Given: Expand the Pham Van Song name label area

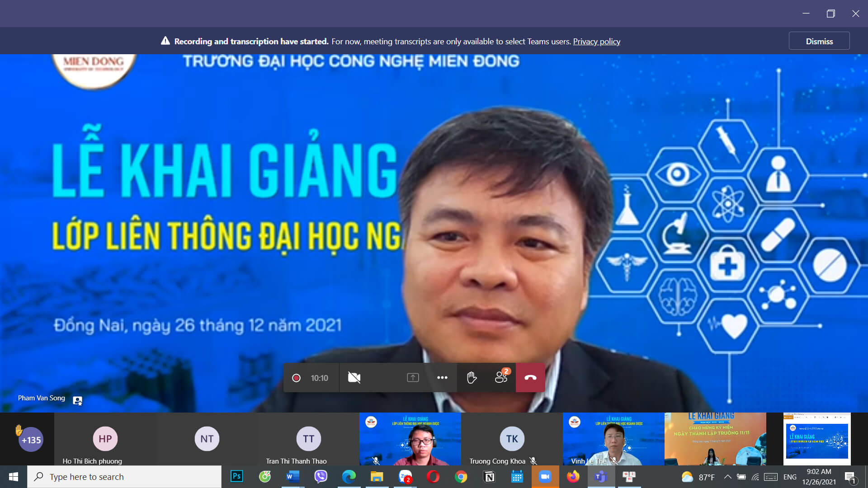Looking at the screenshot, I should (x=42, y=398).
